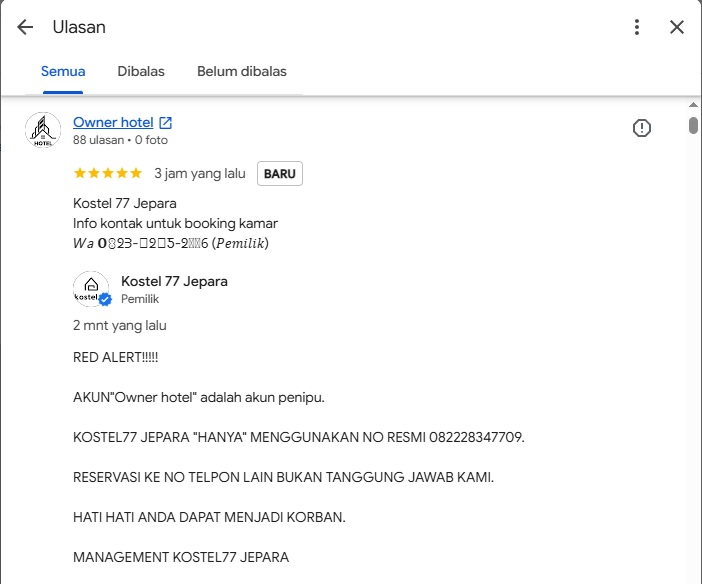Click the Kostel 77 Jepara owner avatar
The width and height of the screenshot is (702, 584).
tap(91, 289)
